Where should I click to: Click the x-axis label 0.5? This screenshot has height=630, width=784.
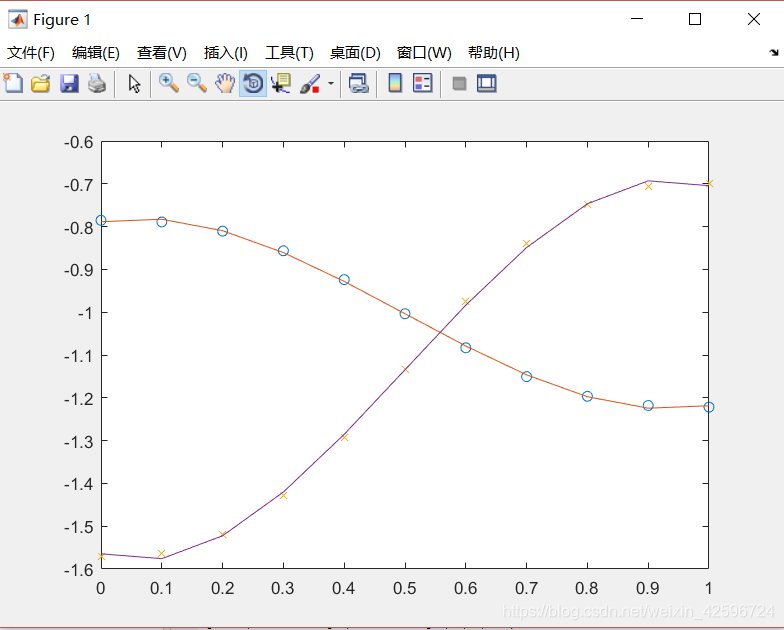(404, 588)
